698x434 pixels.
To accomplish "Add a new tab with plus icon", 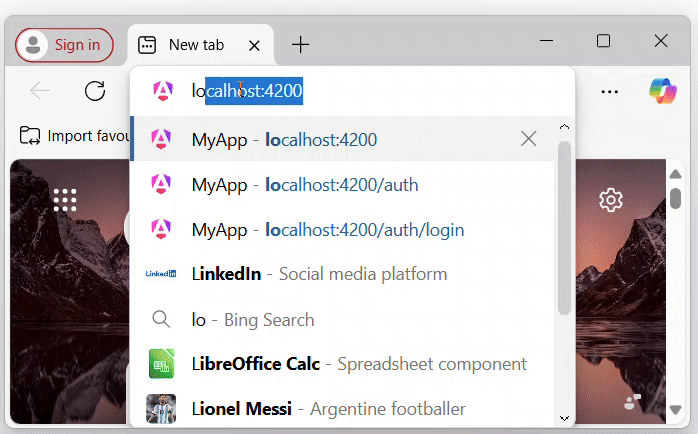I will click(x=301, y=45).
